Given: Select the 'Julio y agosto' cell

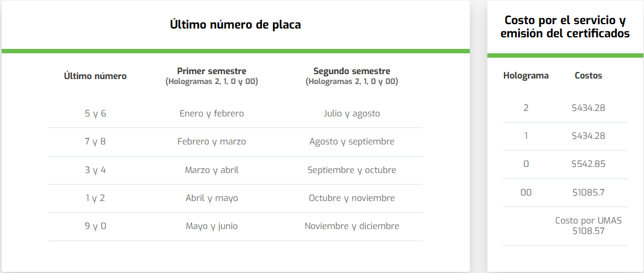Looking at the screenshot, I should [x=352, y=114].
